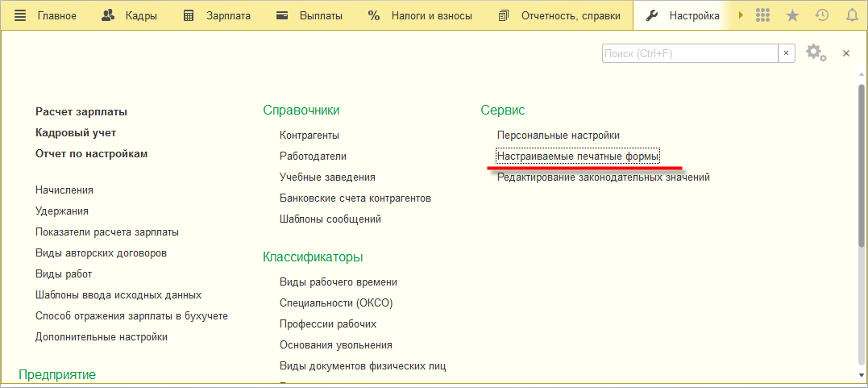The height and width of the screenshot is (388, 868).
Task: Open the Контрагенты directory
Action: click(x=309, y=136)
